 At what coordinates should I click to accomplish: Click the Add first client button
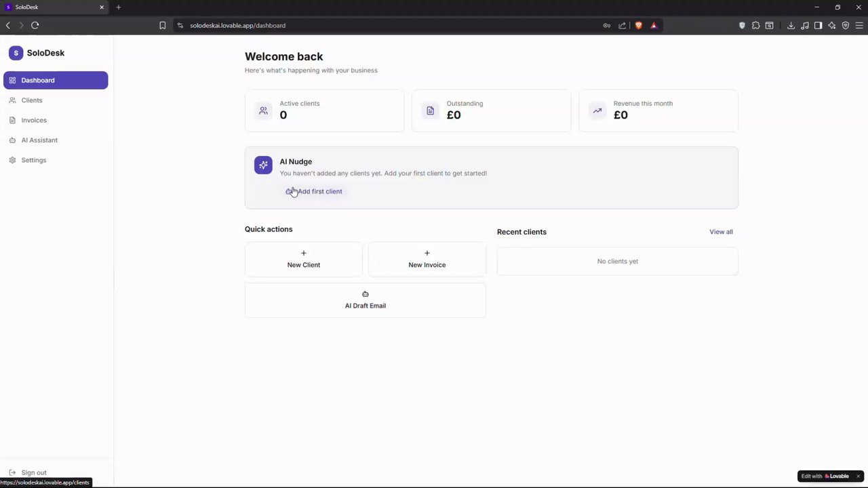(x=314, y=191)
